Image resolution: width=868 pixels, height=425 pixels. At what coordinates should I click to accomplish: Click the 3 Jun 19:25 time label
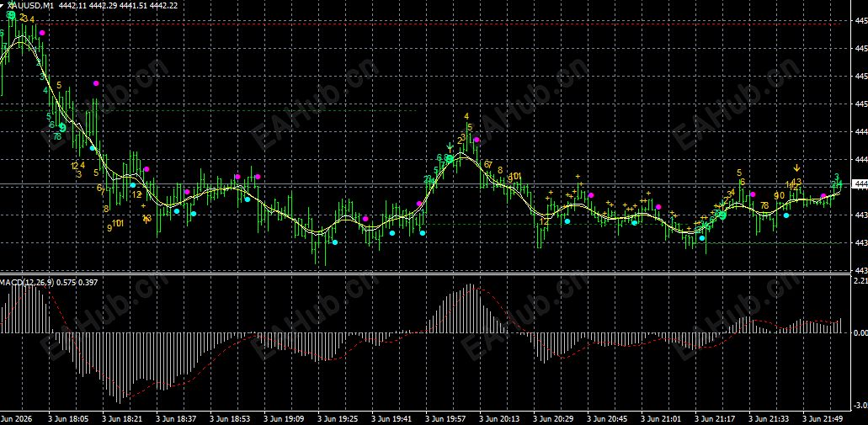point(337,419)
